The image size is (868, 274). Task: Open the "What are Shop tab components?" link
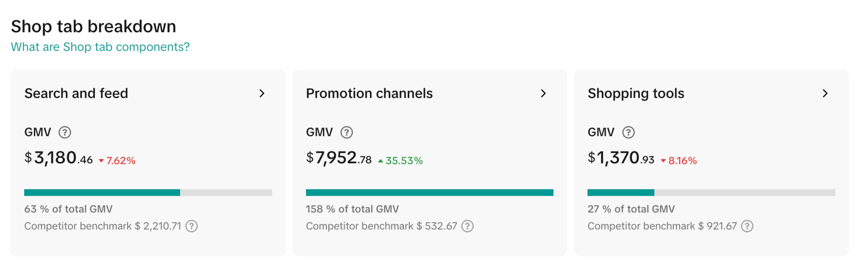tap(100, 47)
